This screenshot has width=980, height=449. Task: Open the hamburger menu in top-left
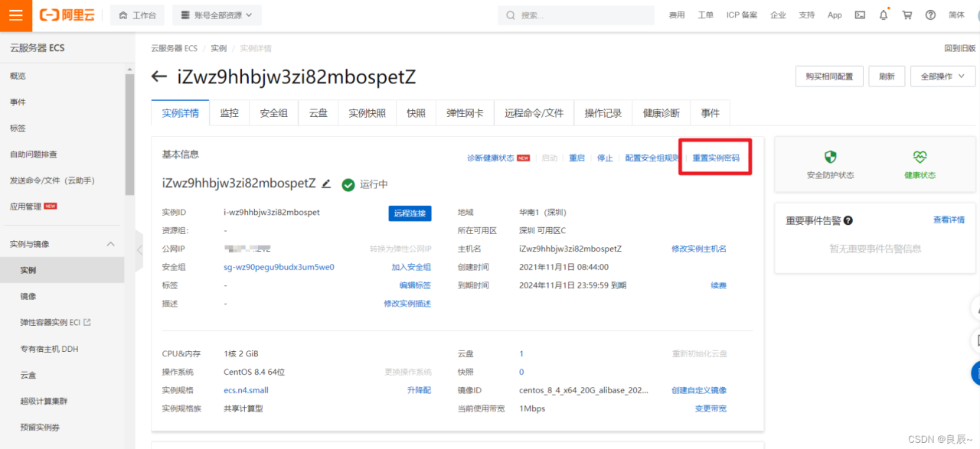16,15
